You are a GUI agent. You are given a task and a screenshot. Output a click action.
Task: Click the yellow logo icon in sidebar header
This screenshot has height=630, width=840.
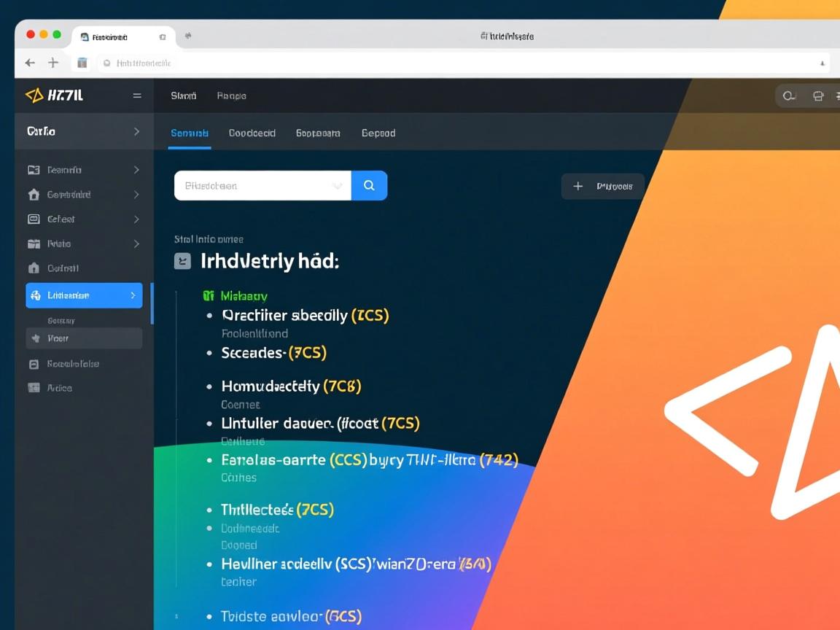coord(34,96)
